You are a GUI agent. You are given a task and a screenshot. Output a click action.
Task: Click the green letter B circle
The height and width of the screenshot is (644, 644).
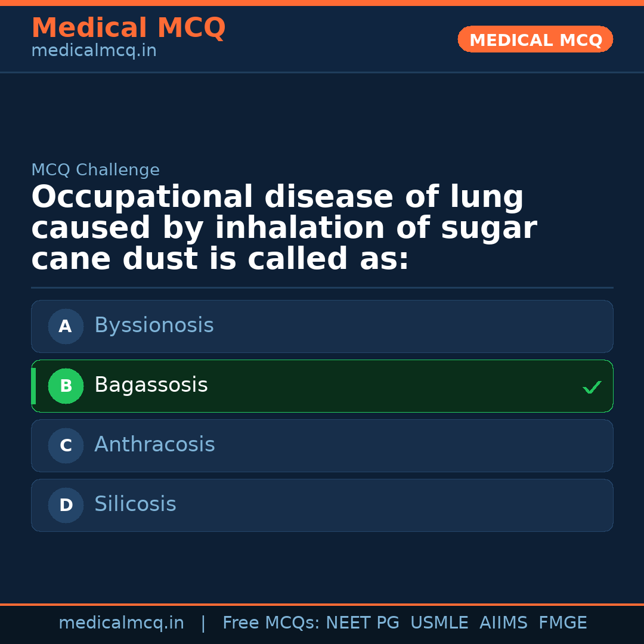pyautogui.click(x=66, y=386)
